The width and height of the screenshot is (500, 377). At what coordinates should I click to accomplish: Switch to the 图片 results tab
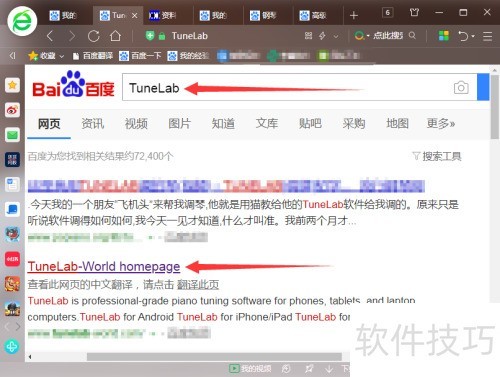(179, 123)
